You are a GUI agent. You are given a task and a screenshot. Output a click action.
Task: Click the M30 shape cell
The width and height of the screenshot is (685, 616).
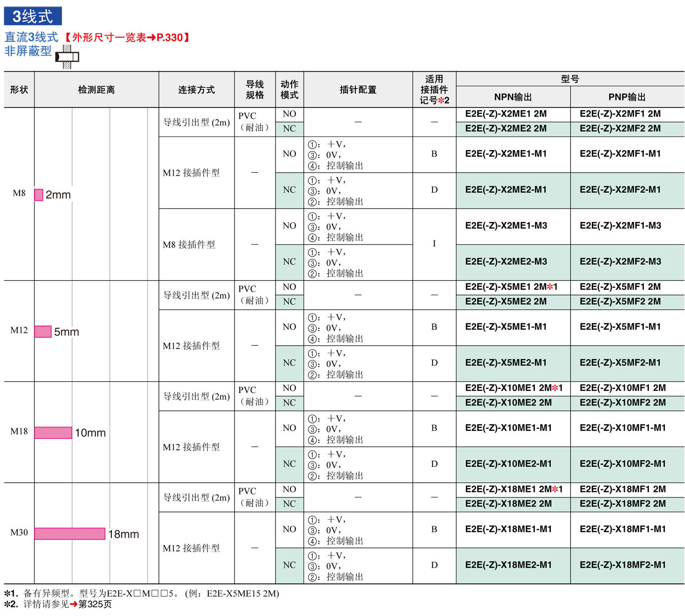19,533
